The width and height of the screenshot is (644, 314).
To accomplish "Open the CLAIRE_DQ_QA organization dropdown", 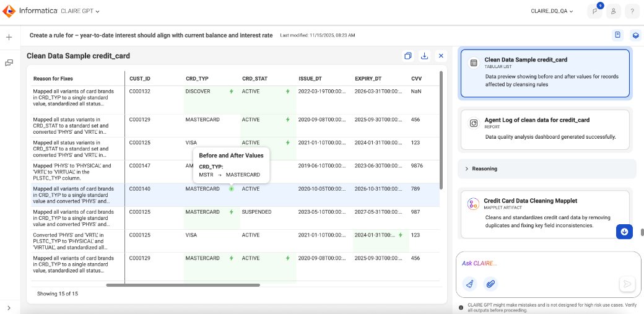I will [x=552, y=12].
